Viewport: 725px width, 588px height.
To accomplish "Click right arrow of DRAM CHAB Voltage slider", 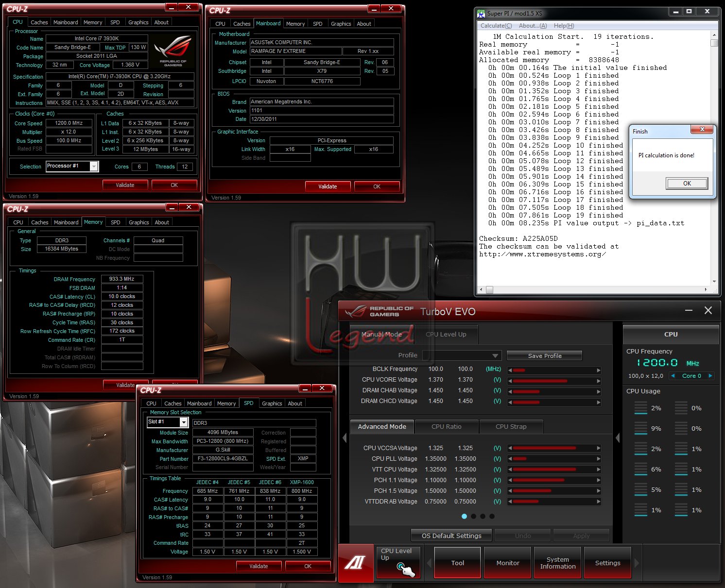I will 599,391.
